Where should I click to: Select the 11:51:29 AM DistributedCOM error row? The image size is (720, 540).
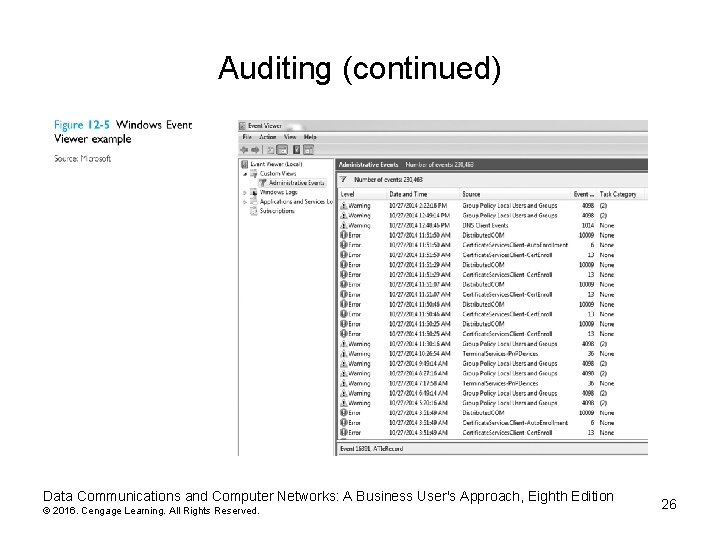tap(493, 264)
